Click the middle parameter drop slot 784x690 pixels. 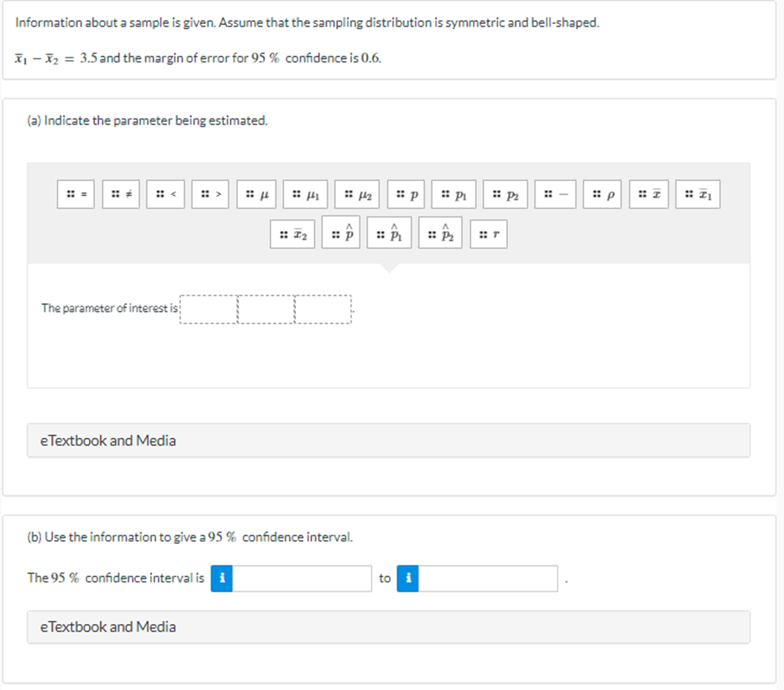point(266,309)
